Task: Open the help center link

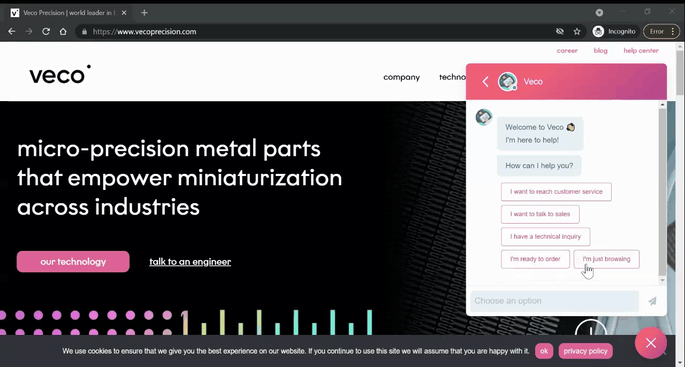Action: tap(641, 51)
